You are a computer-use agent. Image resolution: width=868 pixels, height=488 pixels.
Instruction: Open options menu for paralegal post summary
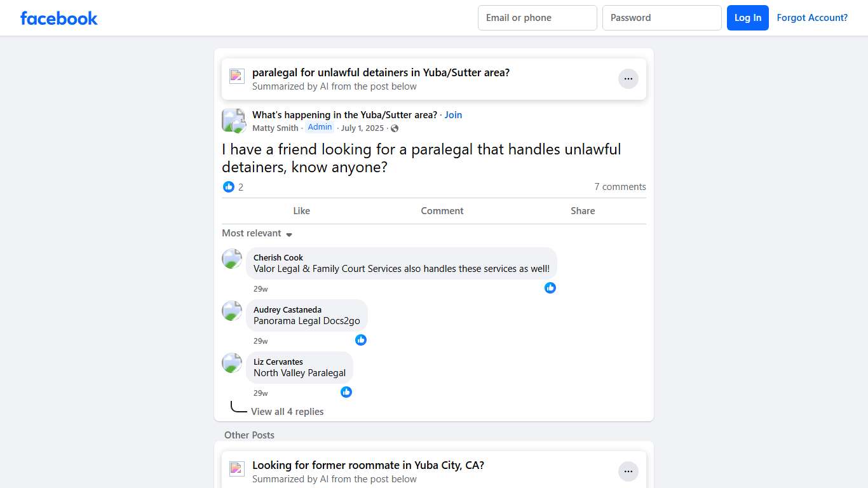[628, 79]
